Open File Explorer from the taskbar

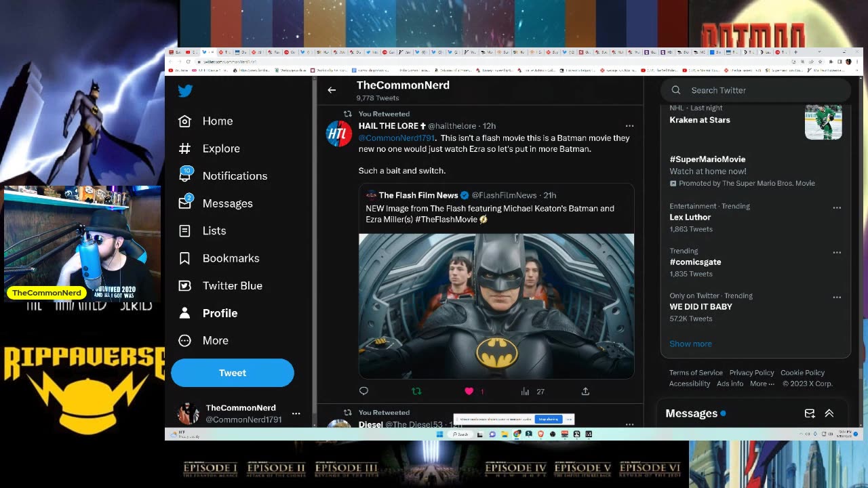pos(505,434)
